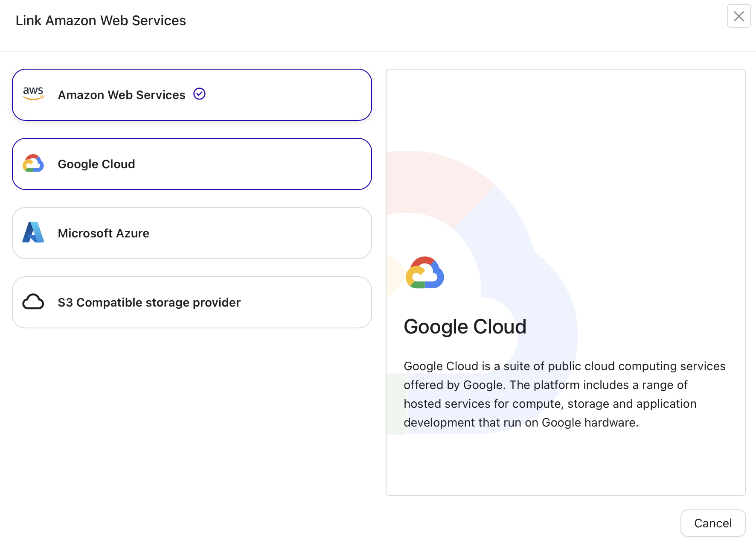Image resolution: width=756 pixels, height=544 pixels.
Task: Click the Microsoft Azure logo icon
Action: coord(33,233)
